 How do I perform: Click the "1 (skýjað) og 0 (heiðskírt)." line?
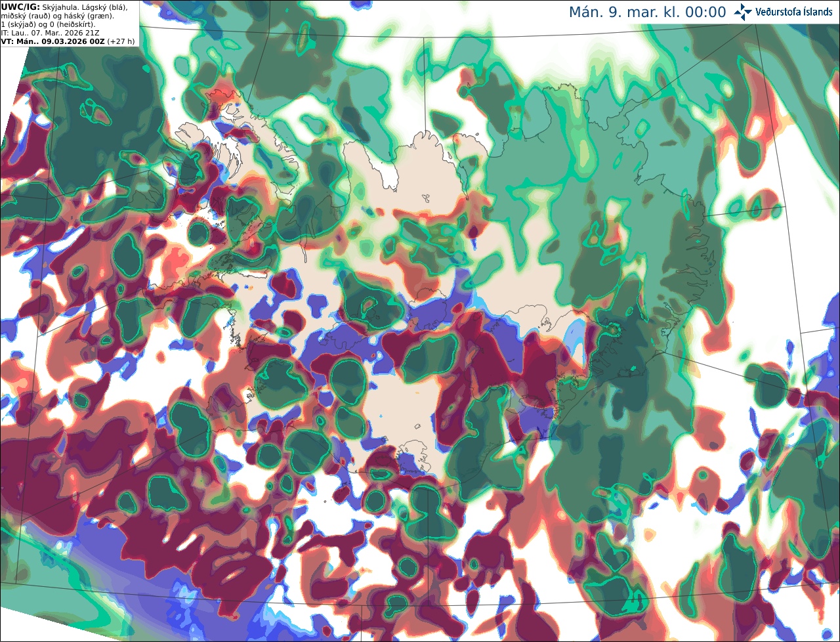click(48, 24)
